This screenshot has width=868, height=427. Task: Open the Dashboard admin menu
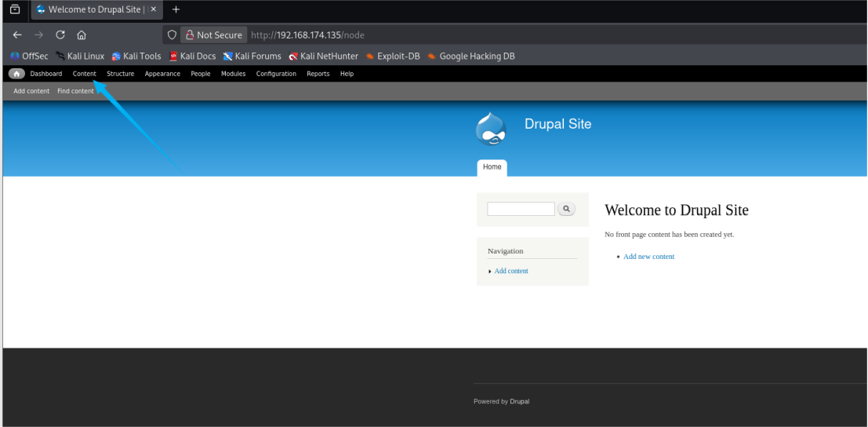pyautogui.click(x=46, y=74)
